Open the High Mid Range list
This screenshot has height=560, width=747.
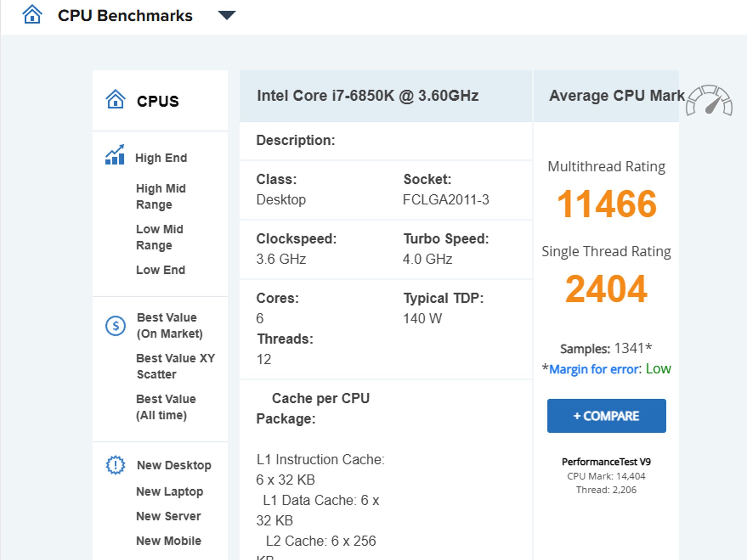click(161, 196)
